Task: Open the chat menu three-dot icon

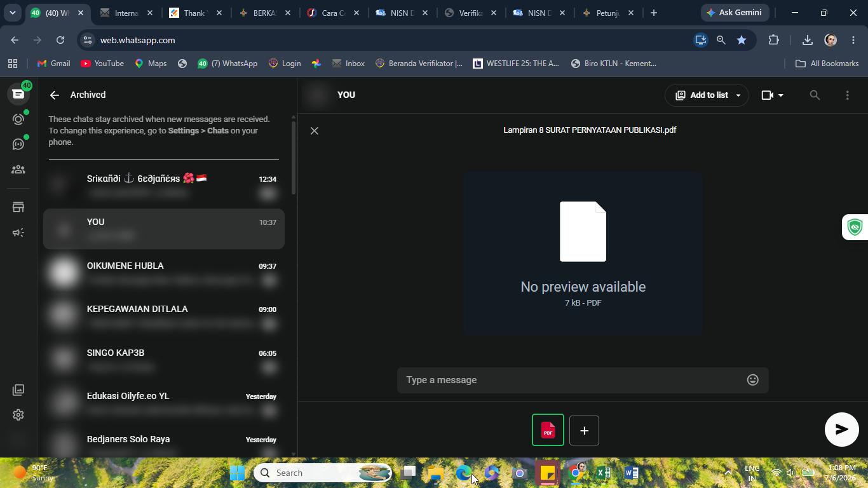Action: point(847,95)
